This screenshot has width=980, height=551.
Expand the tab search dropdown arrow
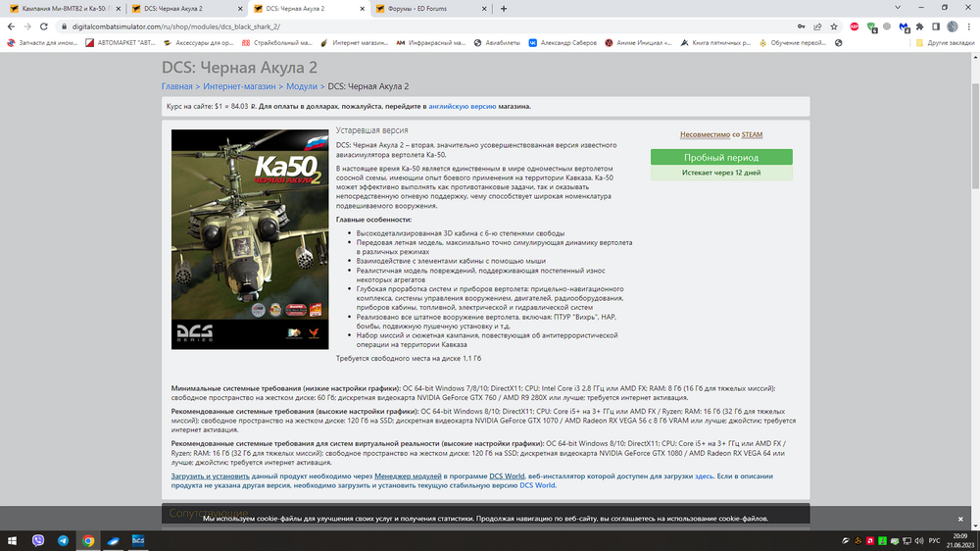(x=898, y=8)
